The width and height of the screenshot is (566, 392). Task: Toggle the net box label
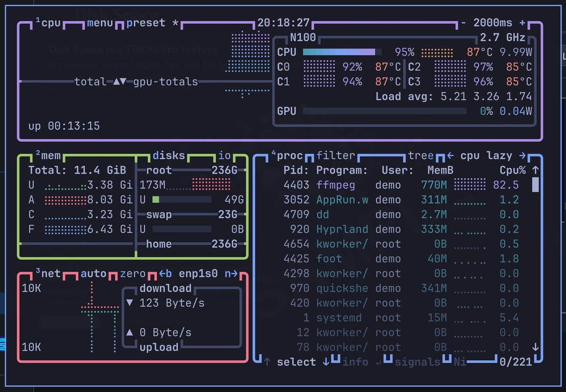click(48, 274)
